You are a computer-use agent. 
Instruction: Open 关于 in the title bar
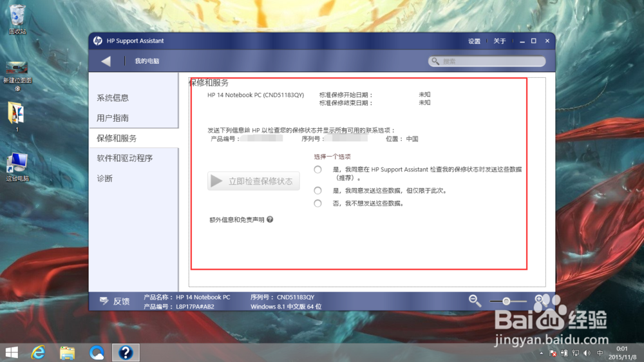pyautogui.click(x=500, y=41)
